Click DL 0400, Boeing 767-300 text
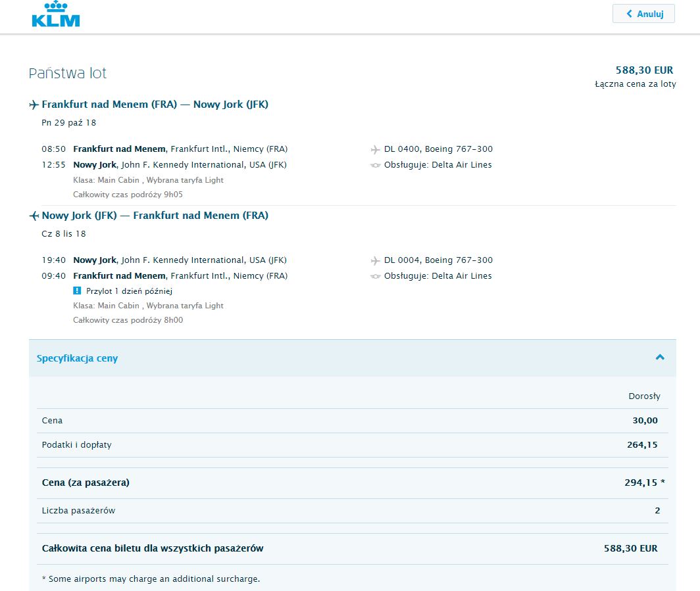 click(438, 149)
